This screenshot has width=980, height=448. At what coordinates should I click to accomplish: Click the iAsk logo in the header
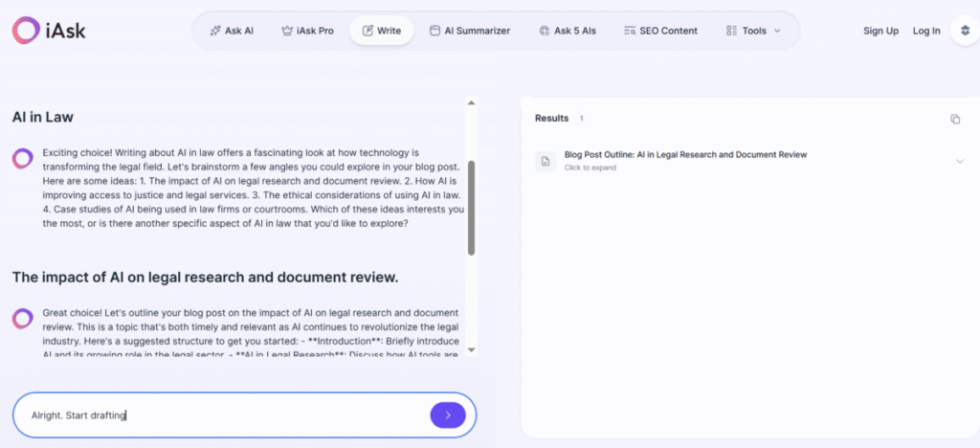click(48, 31)
